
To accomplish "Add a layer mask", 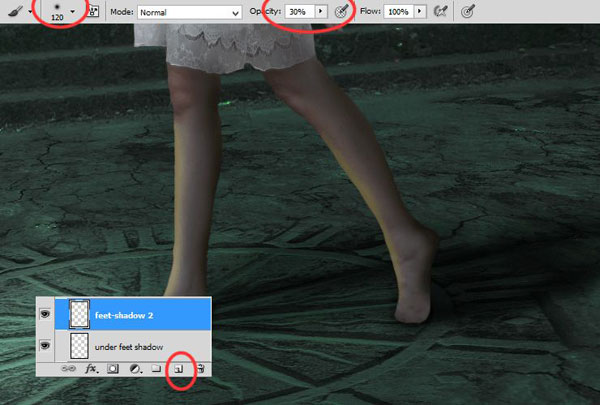I will pos(113,369).
